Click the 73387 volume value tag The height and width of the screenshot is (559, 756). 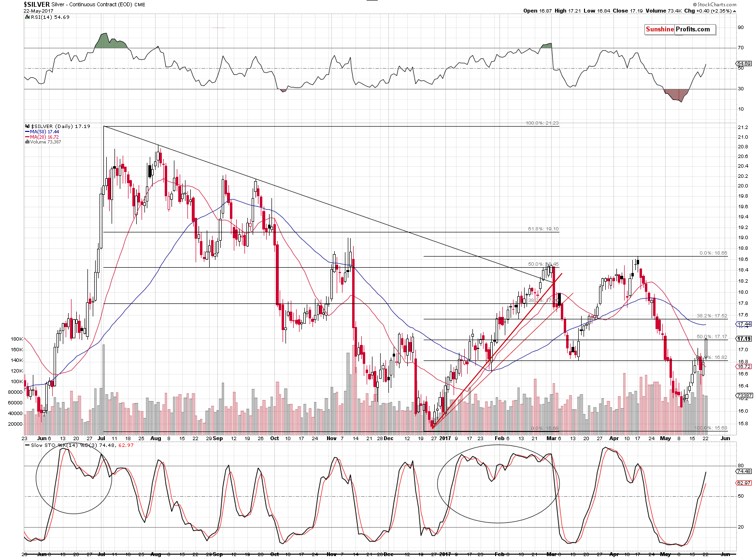pyautogui.click(x=744, y=396)
